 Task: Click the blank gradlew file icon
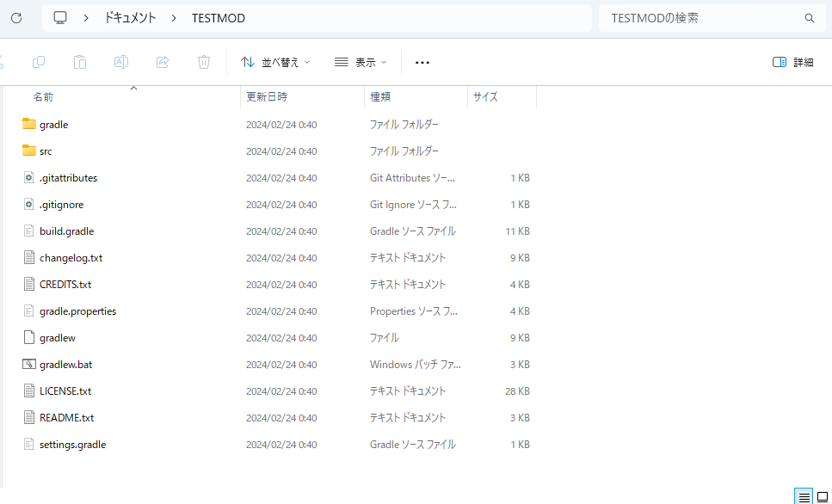(x=29, y=337)
